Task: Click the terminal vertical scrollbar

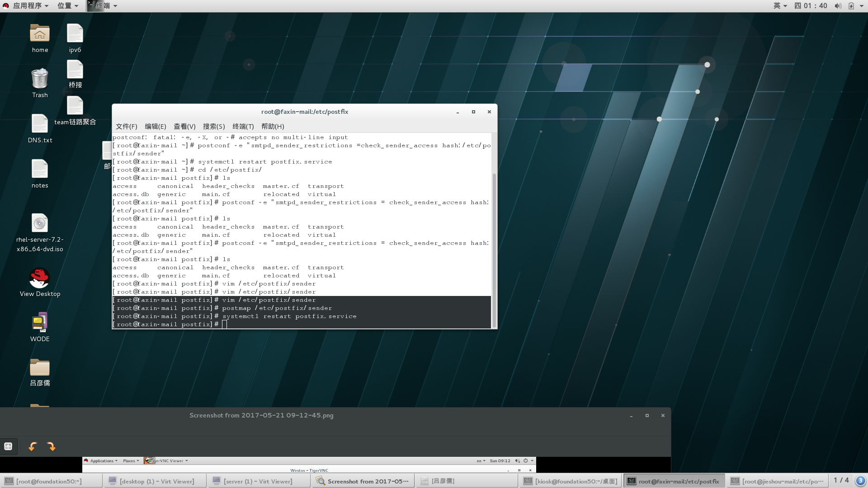Action: pyautogui.click(x=494, y=250)
